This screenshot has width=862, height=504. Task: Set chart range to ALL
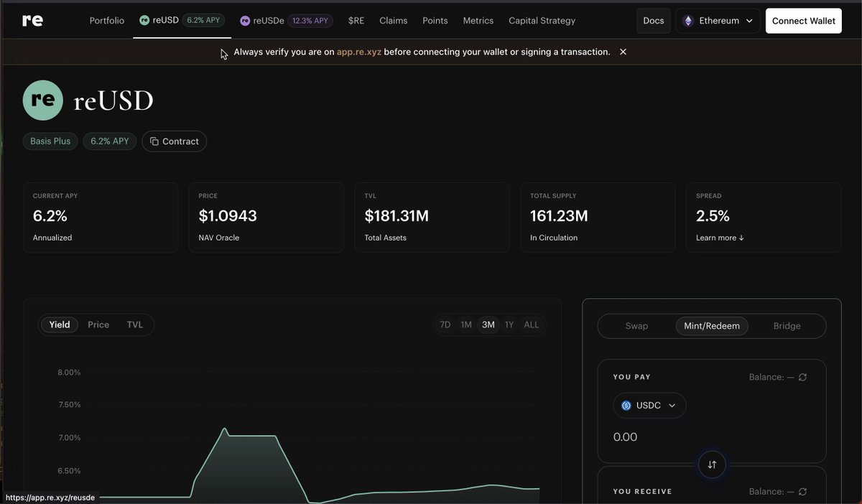click(532, 325)
